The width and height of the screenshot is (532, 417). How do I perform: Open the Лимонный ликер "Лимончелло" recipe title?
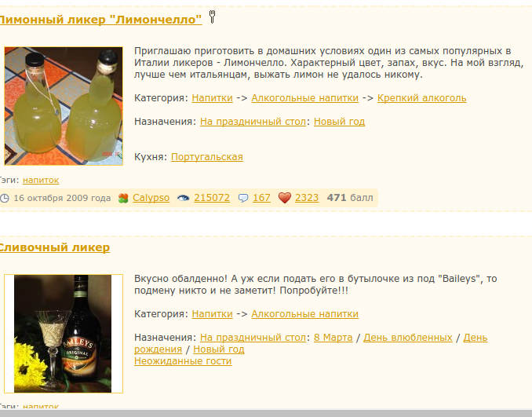(x=100, y=20)
